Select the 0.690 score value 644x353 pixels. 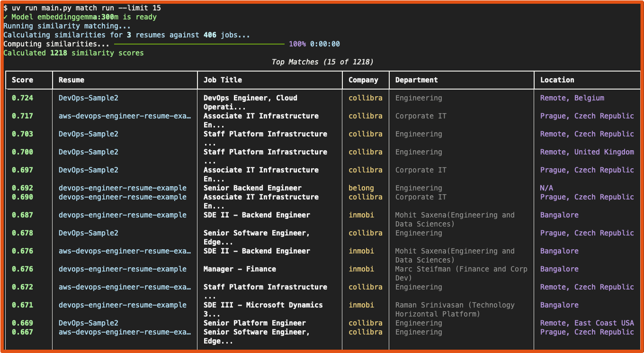click(x=22, y=197)
